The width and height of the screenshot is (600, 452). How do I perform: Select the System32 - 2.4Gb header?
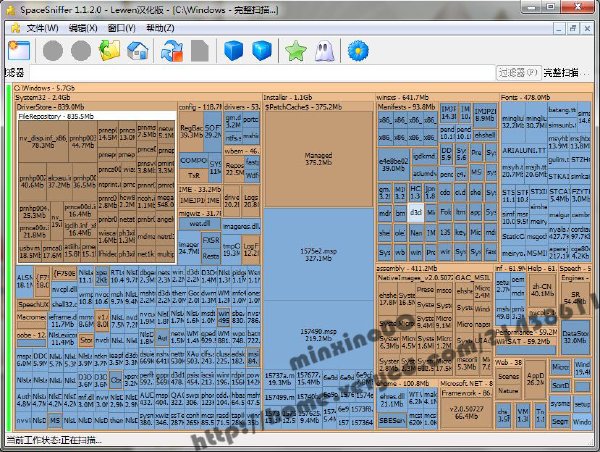138,97
